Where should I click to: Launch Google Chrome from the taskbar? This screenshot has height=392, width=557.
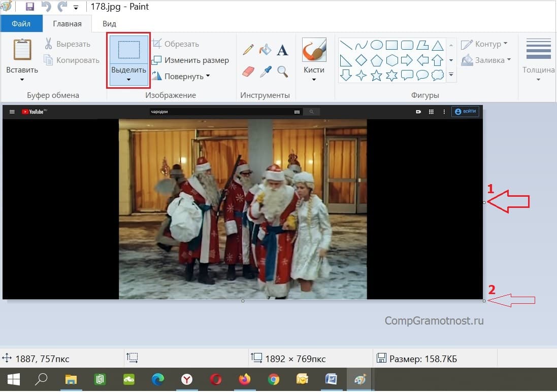[274, 380]
